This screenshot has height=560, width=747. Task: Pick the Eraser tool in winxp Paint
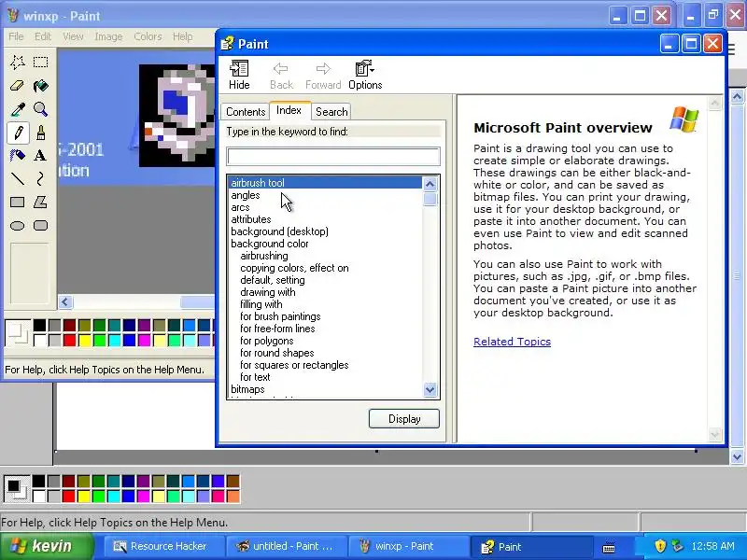click(x=18, y=86)
